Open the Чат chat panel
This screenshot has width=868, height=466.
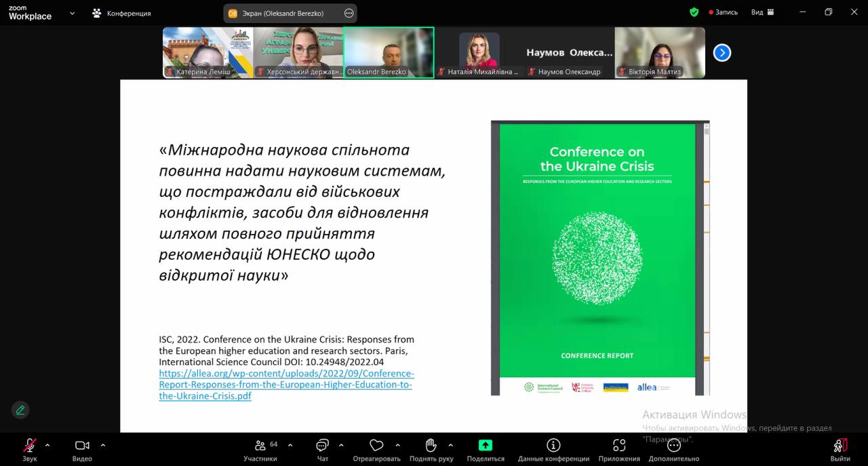(323, 450)
